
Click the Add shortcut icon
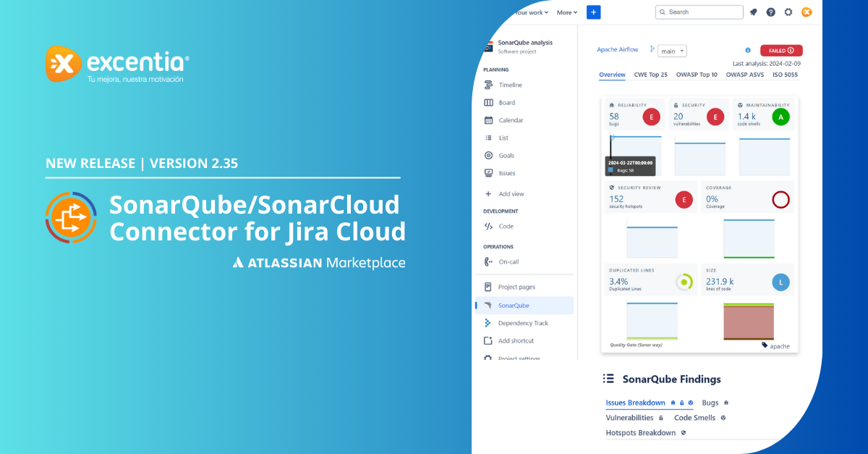click(489, 340)
